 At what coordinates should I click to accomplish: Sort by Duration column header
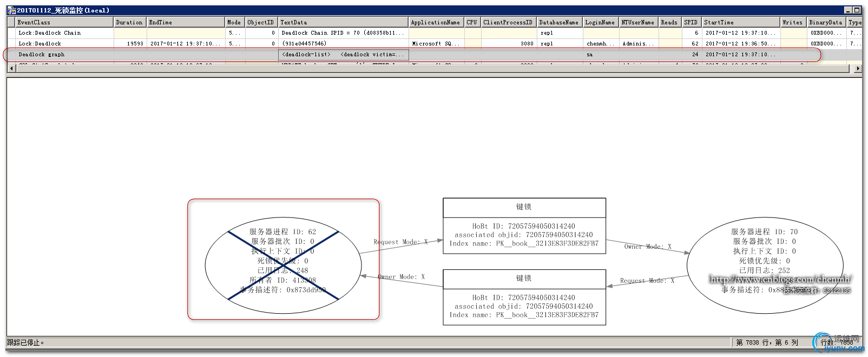pyautogui.click(x=130, y=22)
